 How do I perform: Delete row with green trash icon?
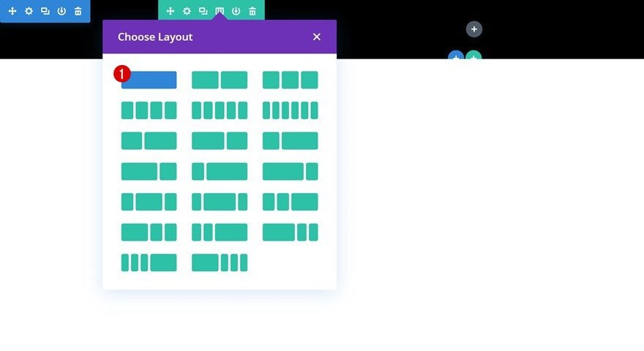pos(252,11)
